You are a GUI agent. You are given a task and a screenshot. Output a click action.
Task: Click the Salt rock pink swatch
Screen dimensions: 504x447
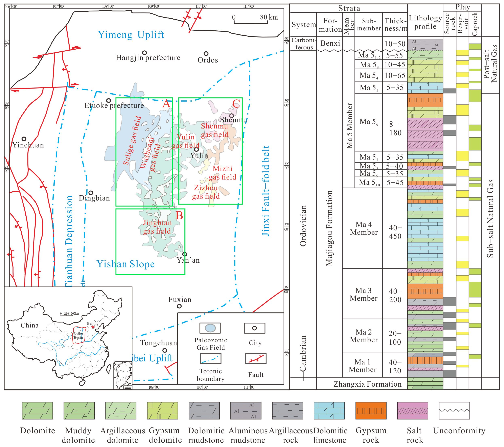[x=412, y=411]
